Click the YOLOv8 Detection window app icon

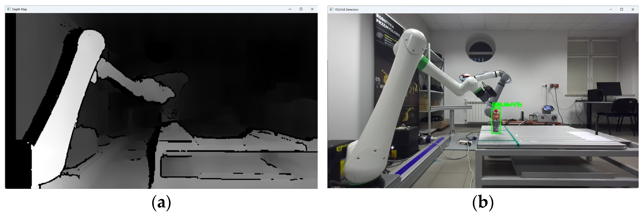pyautogui.click(x=332, y=9)
